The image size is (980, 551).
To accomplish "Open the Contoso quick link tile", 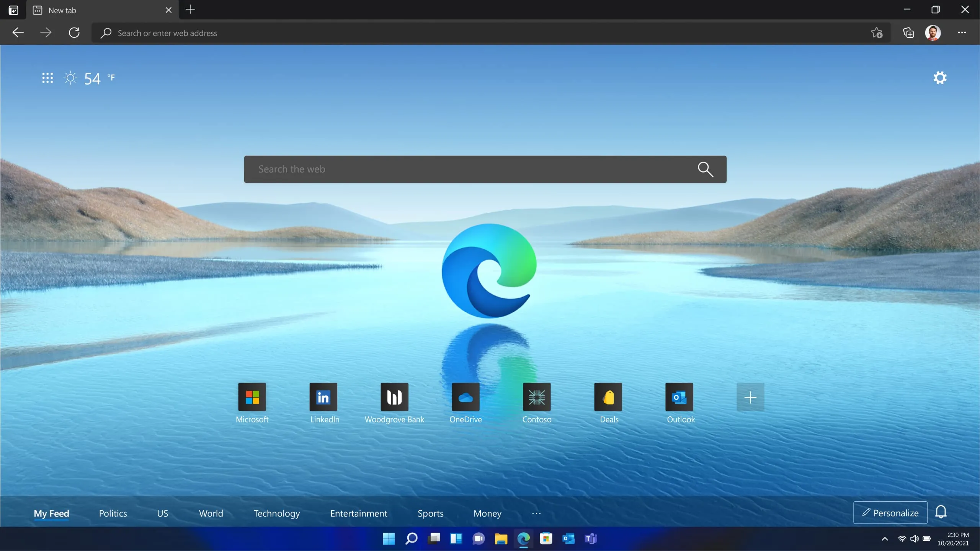I will 537,397.
